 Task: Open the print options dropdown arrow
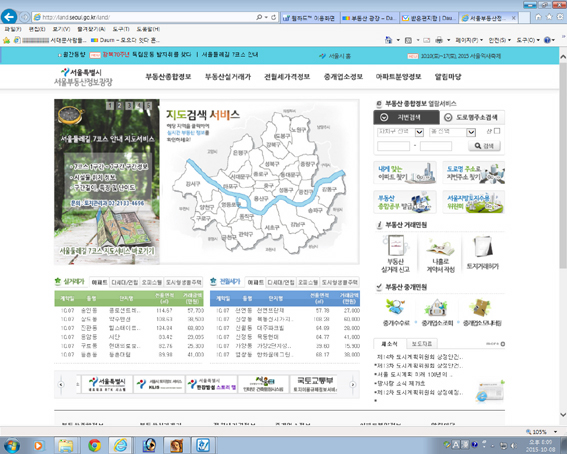coord(448,40)
